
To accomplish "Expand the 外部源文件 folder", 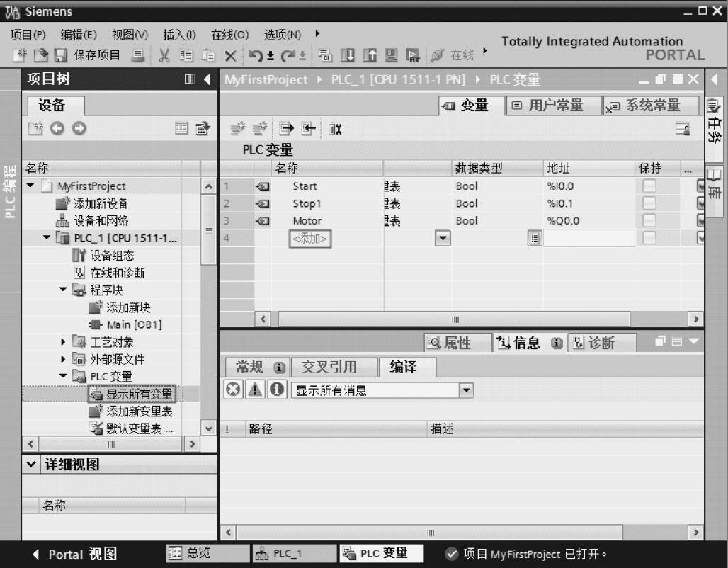I will point(64,360).
